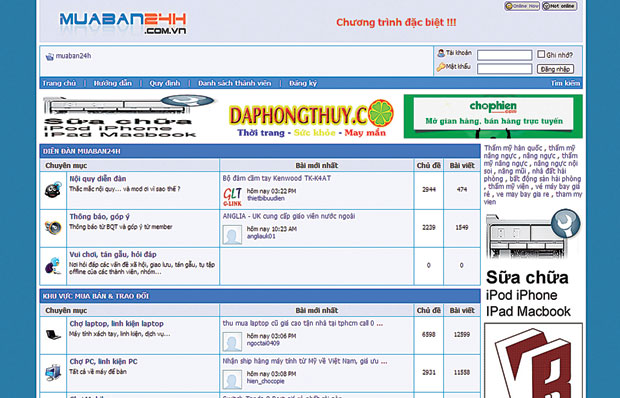This screenshot has width=620, height=398.
Task: Open the Trang chủ menu item
Action: pos(59,83)
